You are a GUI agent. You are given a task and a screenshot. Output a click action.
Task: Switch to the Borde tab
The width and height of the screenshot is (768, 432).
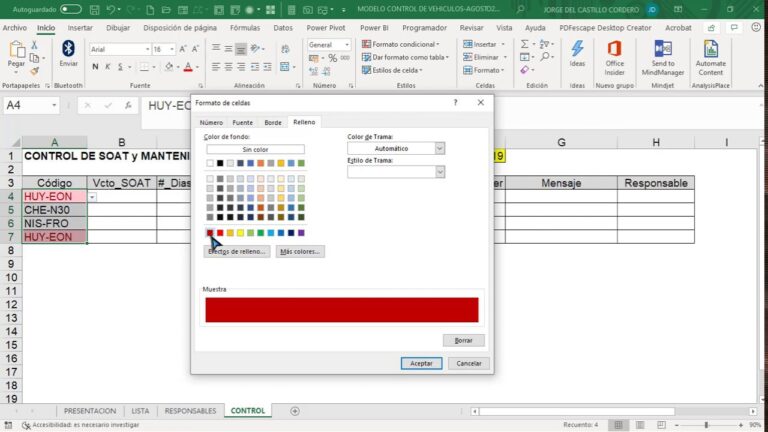coord(272,122)
